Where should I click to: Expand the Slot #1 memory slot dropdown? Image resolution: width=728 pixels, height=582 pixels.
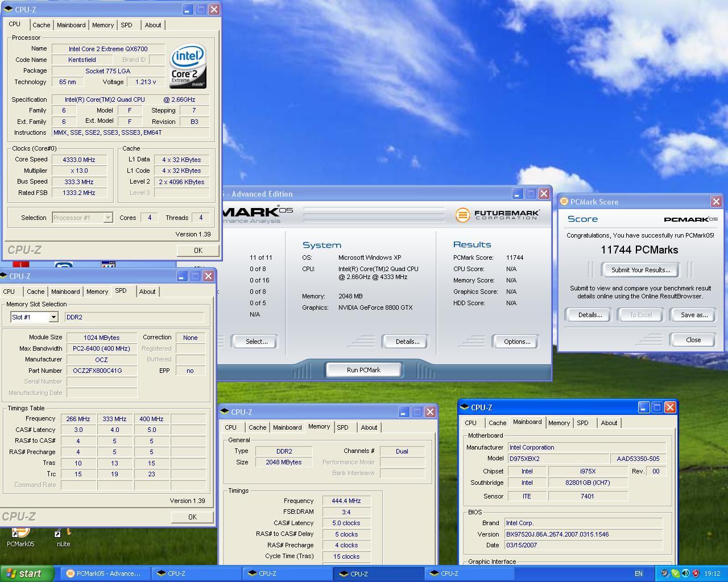(53, 317)
